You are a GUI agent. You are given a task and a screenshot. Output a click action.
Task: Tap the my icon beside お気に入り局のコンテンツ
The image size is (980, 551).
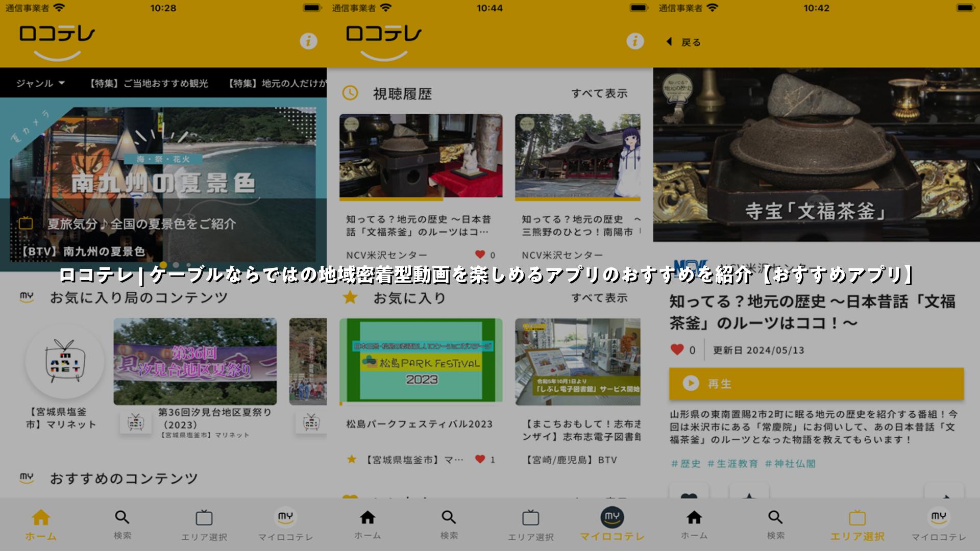[x=27, y=297]
